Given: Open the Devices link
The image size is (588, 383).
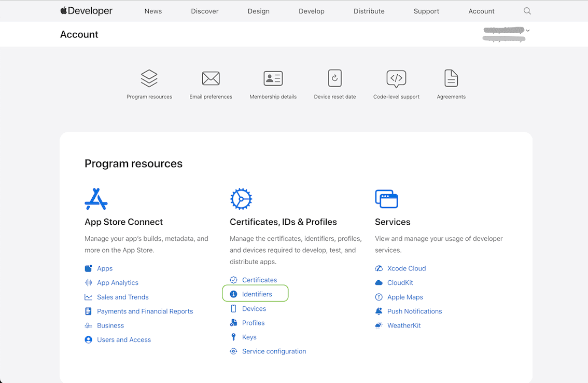Looking at the screenshot, I should click(x=254, y=309).
